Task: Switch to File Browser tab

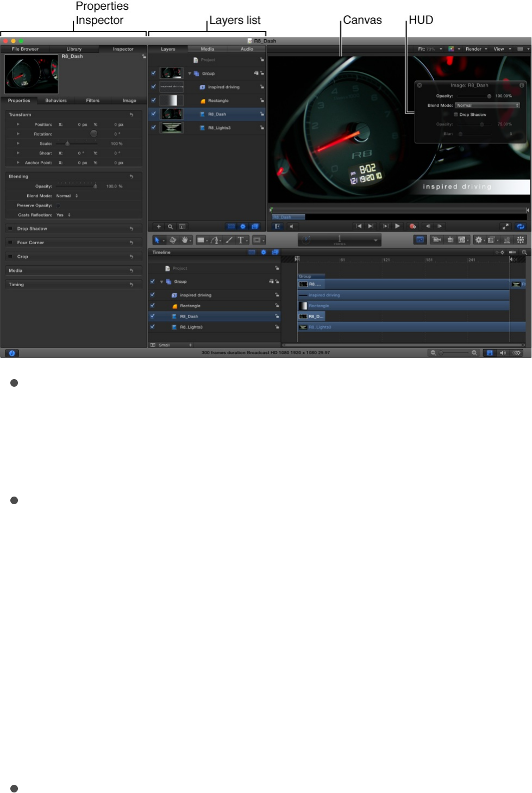Action: 25,49
